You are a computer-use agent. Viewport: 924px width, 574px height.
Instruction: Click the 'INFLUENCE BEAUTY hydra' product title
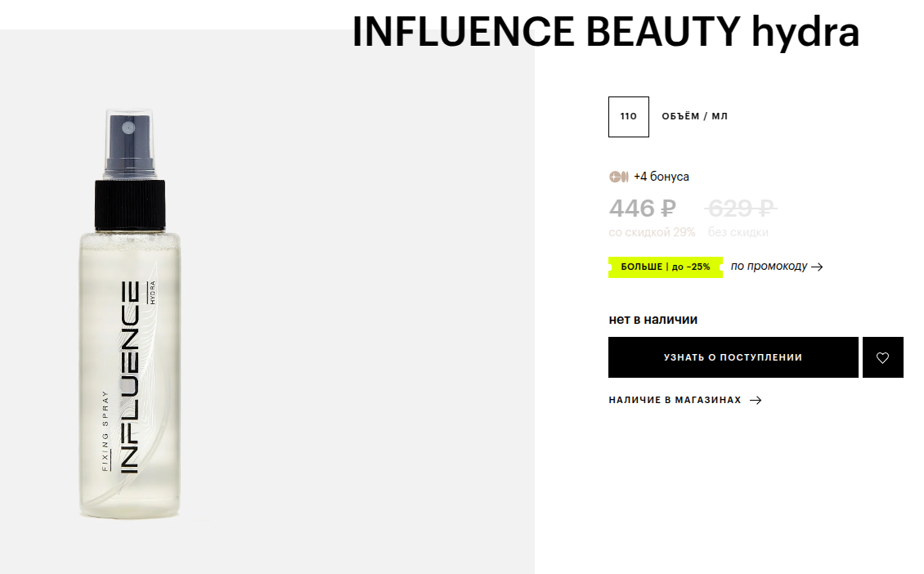click(x=605, y=32)
